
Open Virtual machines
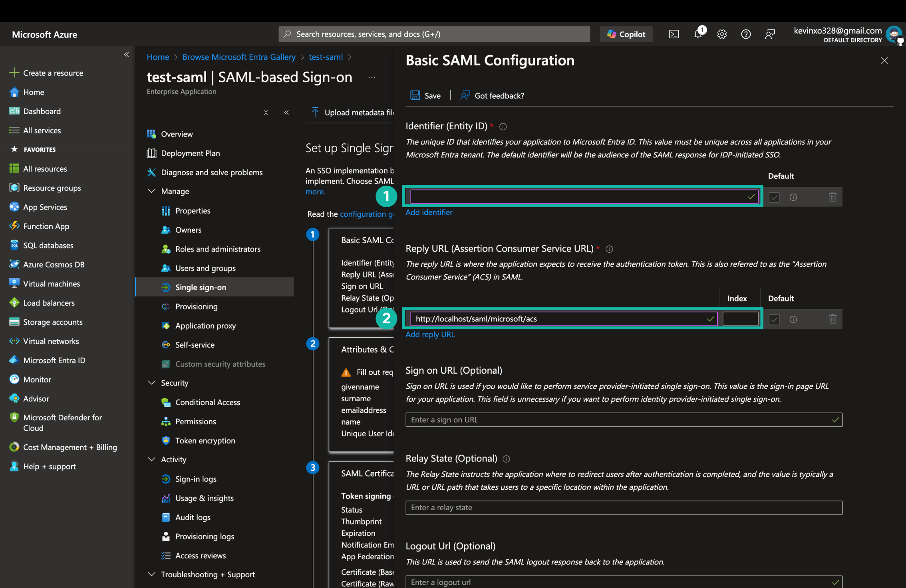(52, 284)
